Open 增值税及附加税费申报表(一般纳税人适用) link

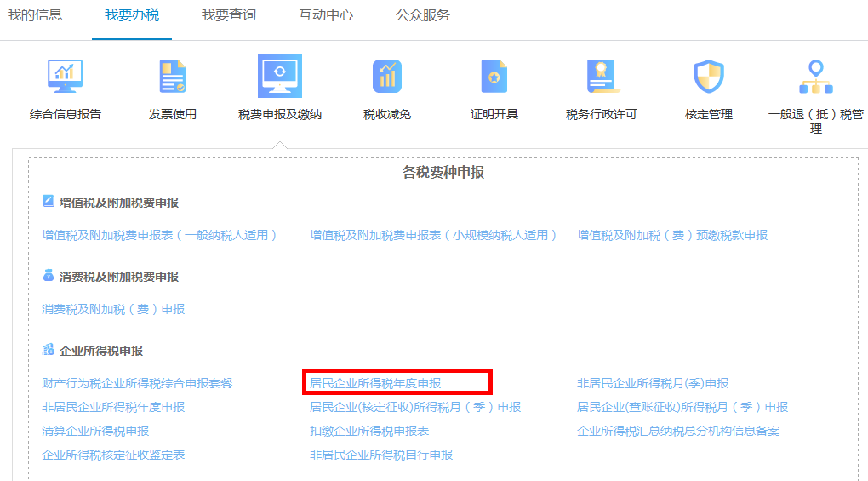[x=159, y=235]
